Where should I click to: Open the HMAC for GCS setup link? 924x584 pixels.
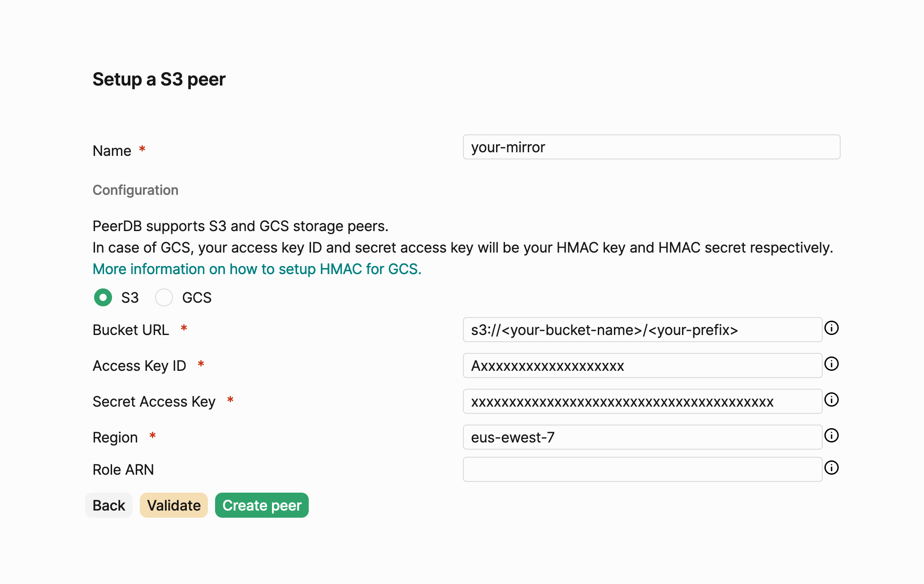coord(257,269)
